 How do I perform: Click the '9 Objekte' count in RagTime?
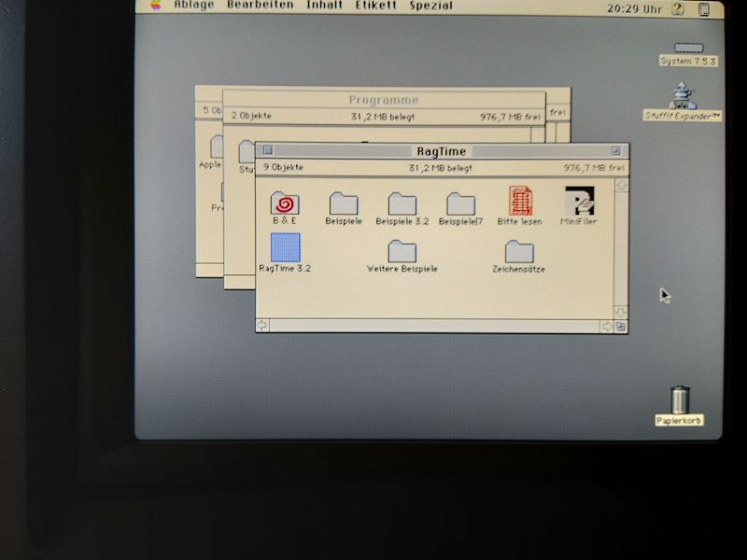(x=284, y=167)
